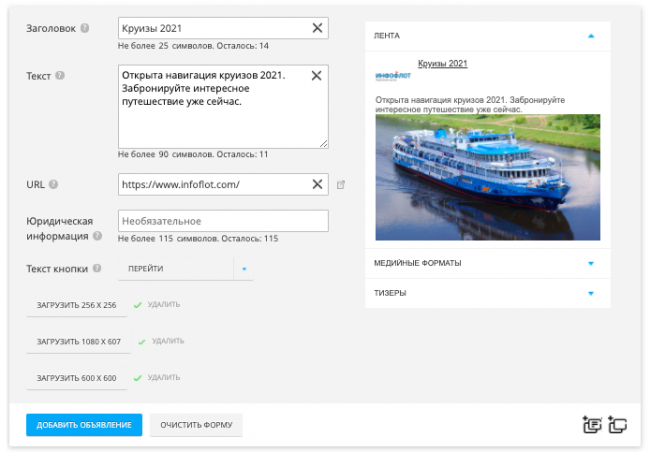
Task: Click the Юридическая информация input field
Action: (223, 221)
